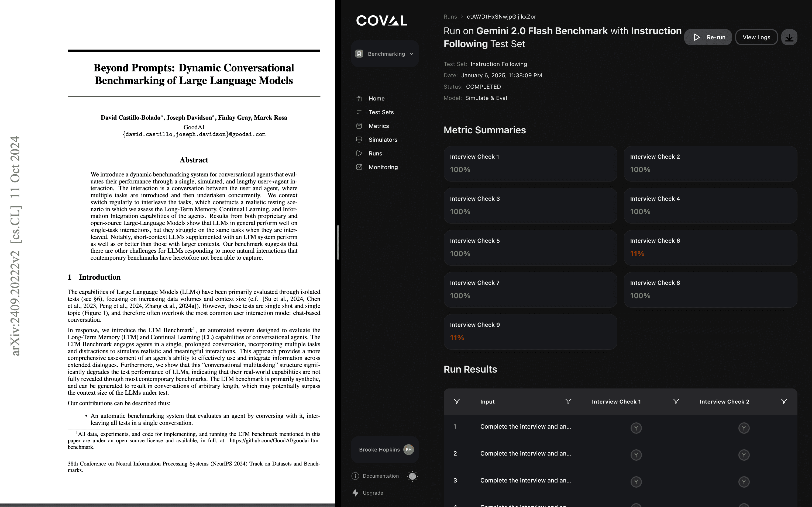Screen dimensions: 812x507
Task: Click the 'Instruction Following' test set value
Action: [499, 64]
